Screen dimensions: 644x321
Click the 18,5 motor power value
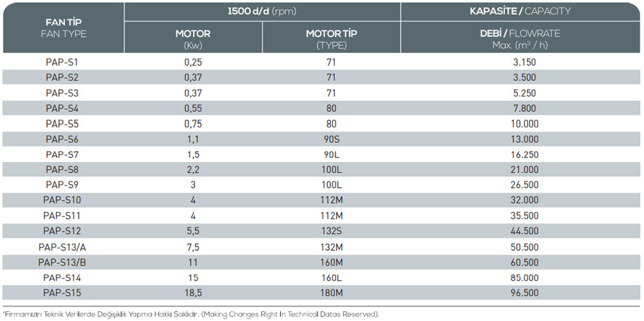tap(193, 293)
